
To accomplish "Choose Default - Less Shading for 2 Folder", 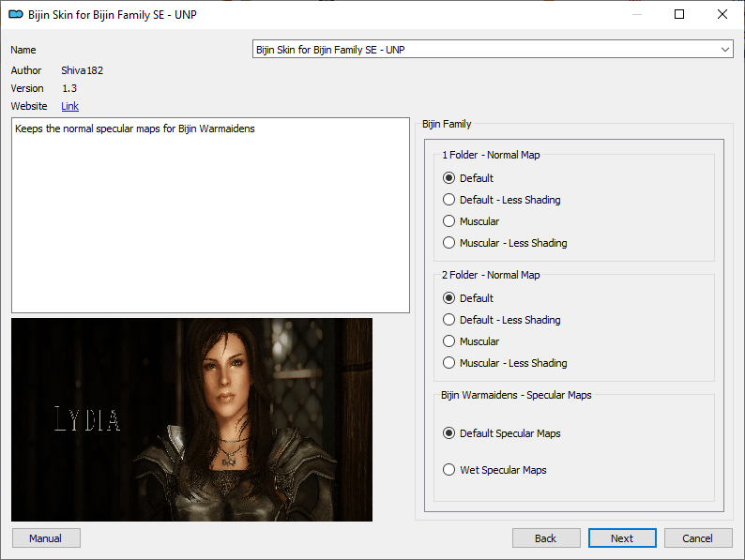I will point(502,320).
